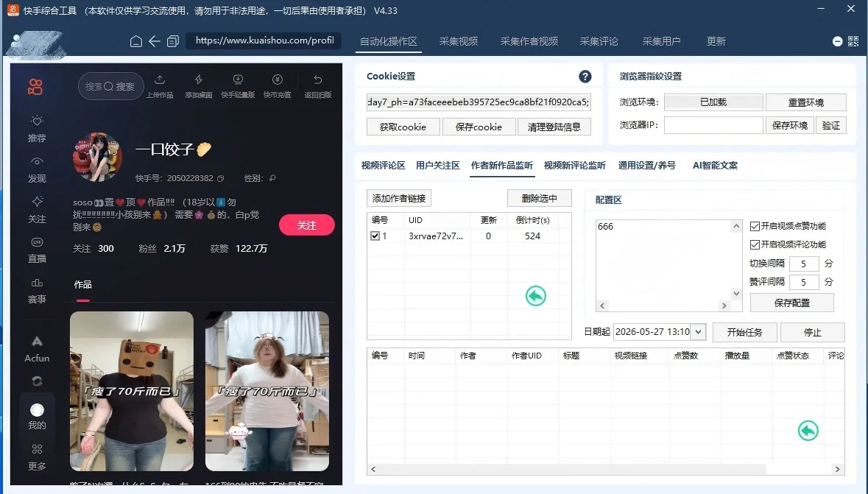This screenshot has height=494, width=868.
Task: Switch to 自动化操作区 tab
Action: click(389, 41)
